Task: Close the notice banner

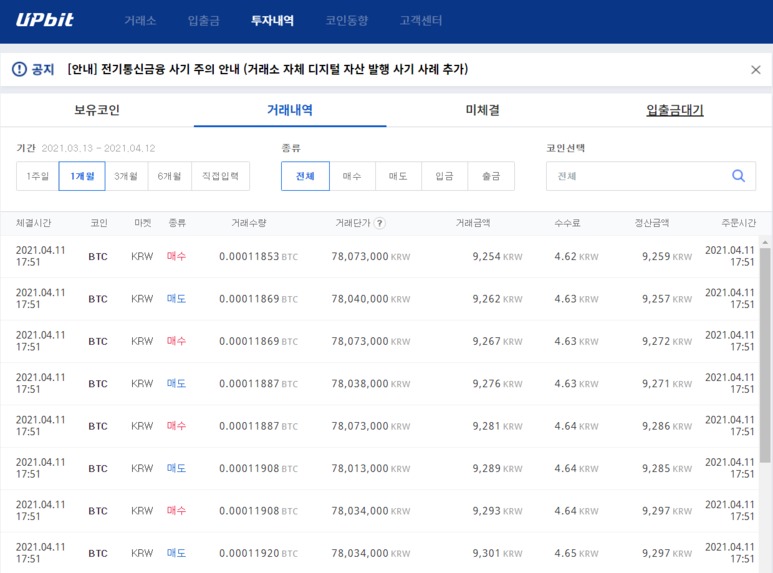Action: point(755,70)
